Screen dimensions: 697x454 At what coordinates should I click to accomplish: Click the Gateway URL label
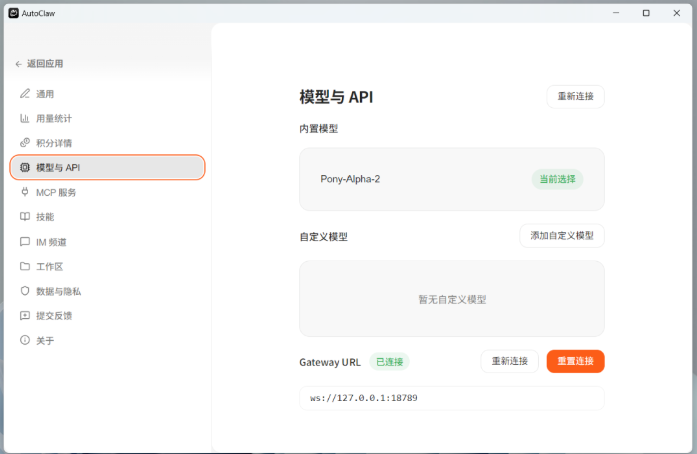point(330,362)
